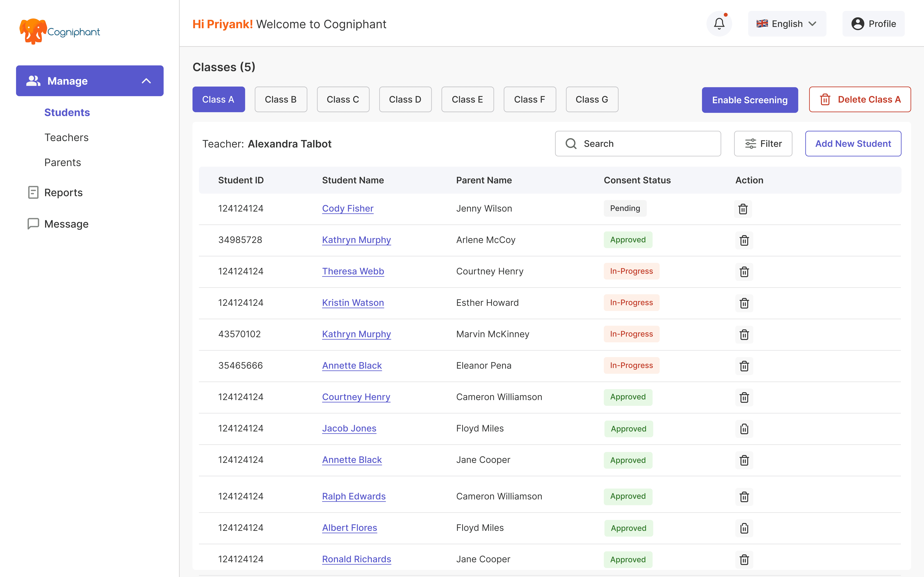Click Enable Screening button
924x577 pixels.
[x=749, y=100]
